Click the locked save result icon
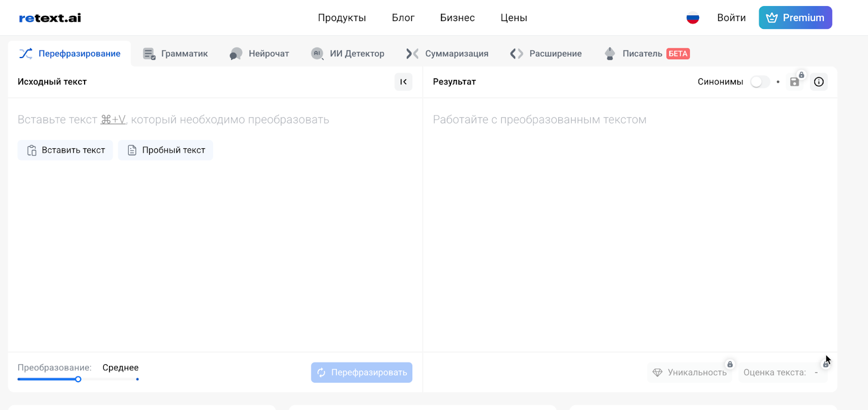This screenshot has height=410, width=868. pos(795,82)
